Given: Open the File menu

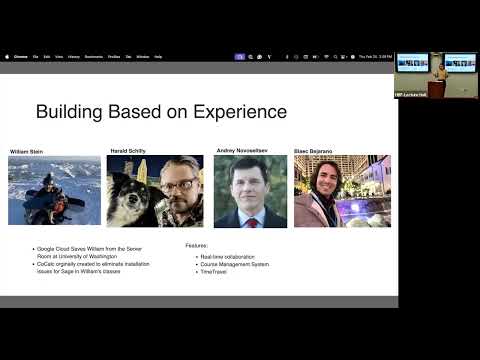Looking at the screenshot, I should point(35,57).
